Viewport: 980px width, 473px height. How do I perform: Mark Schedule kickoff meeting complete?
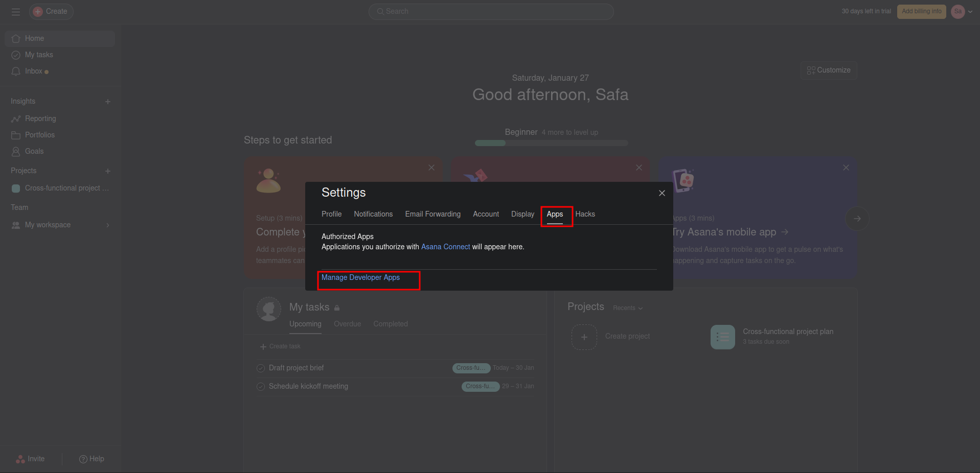(x=261, y=387)
